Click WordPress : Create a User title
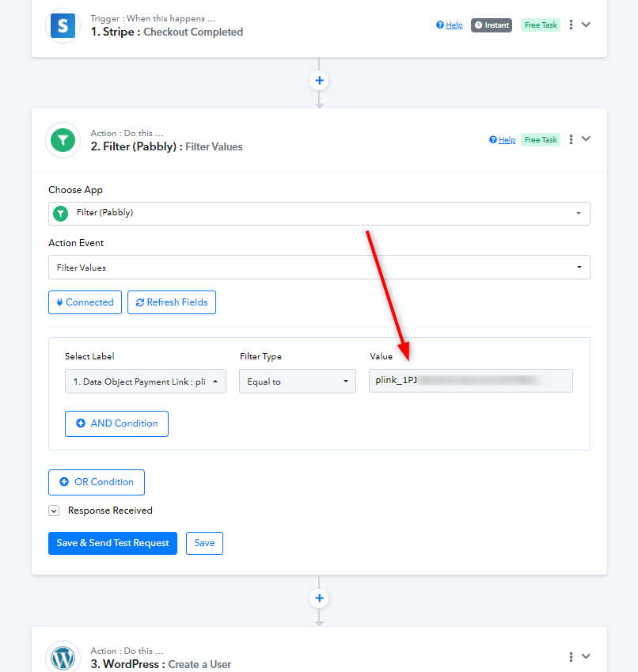This screenshot has width=638, height=672. click(x=161, y=664)
